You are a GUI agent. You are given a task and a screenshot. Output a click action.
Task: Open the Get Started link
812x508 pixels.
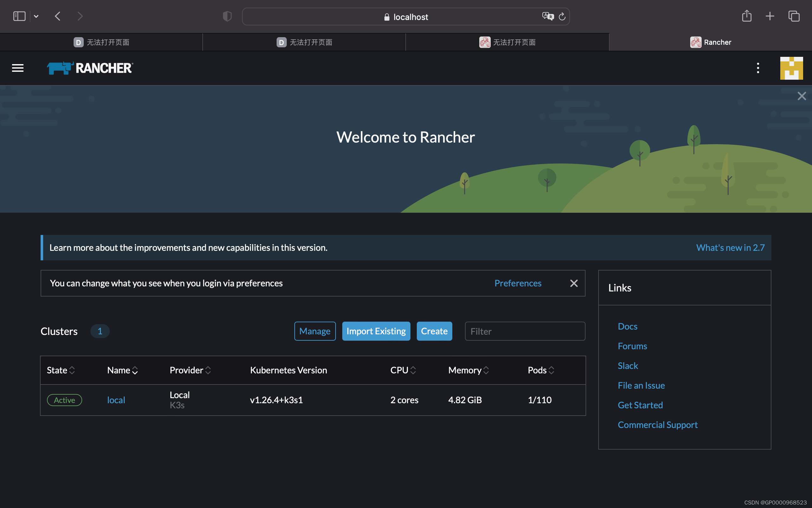(x=640, y=405)
